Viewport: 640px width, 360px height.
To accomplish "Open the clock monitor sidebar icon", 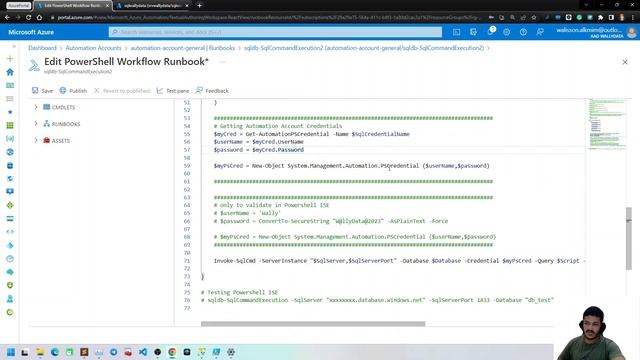I will 10,259.
